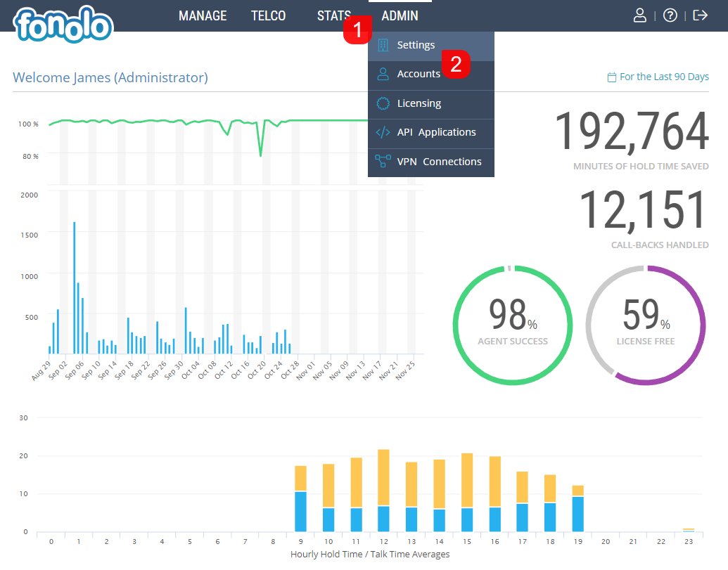The width and height of the screenshot is (728, 570).
Task: Open API Applications menu entry
Action: coord(431,133)
